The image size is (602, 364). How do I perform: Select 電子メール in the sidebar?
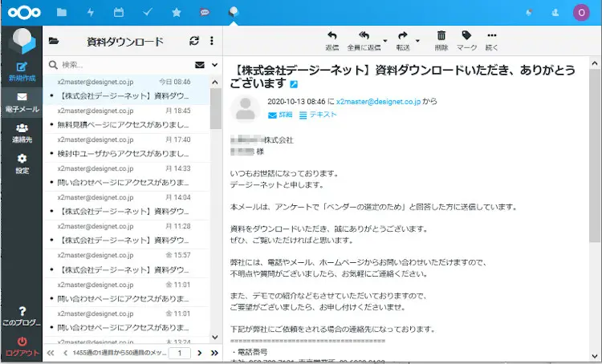pyautogui.click(x=22, y=103)
